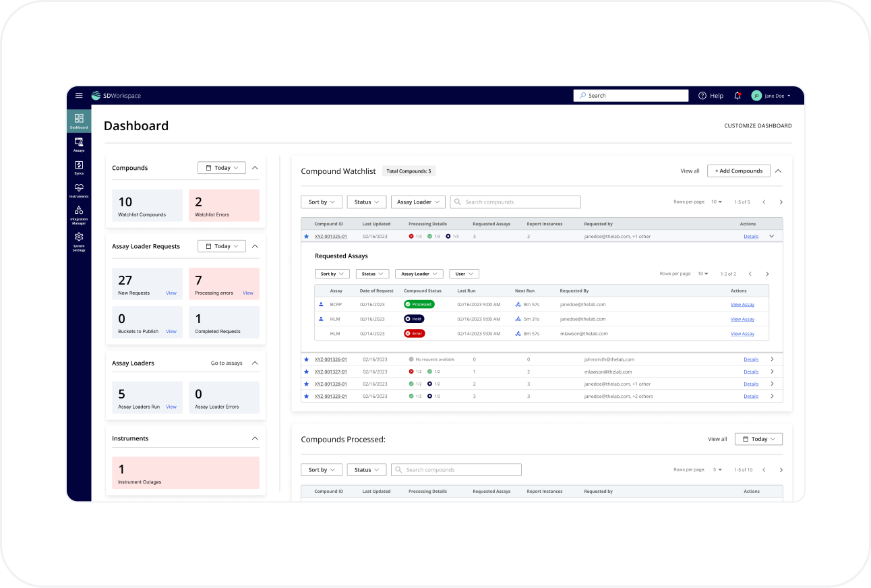This screenshot has width=871, height=588.
Task: Open the Compounds Processed Today dropdown
Action: [x=758, y=439]
